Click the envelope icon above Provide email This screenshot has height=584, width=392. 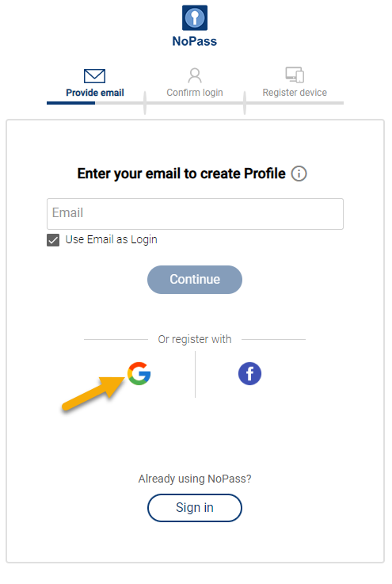click(94, 76)
